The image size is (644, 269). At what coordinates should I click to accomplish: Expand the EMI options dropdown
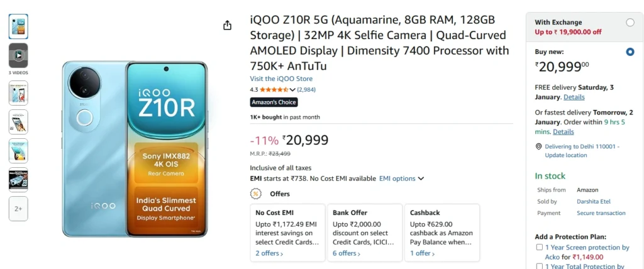[x=401, y=178]
